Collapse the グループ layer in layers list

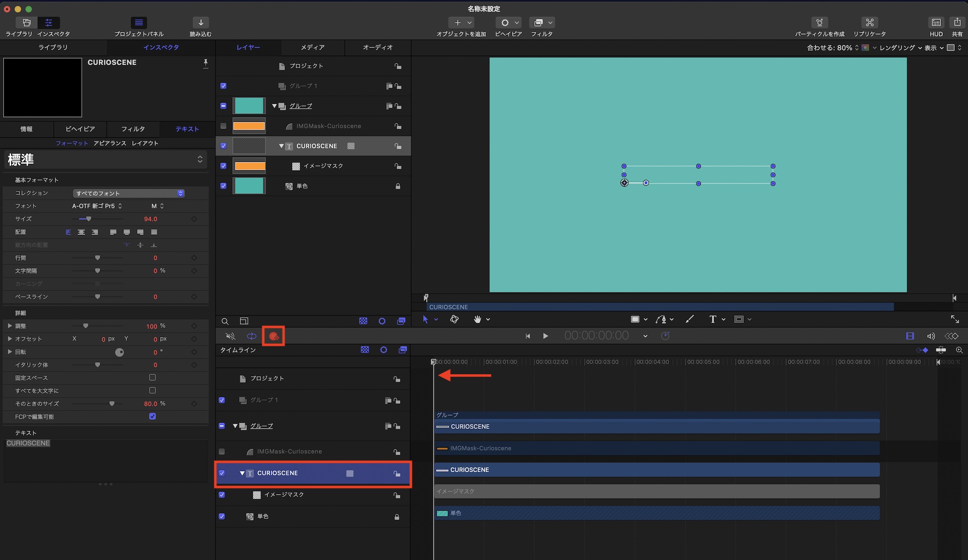point(274,106)
